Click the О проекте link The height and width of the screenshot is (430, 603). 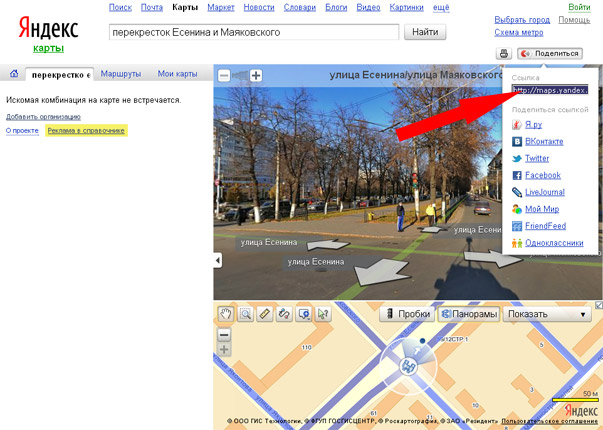pos(22,130)
